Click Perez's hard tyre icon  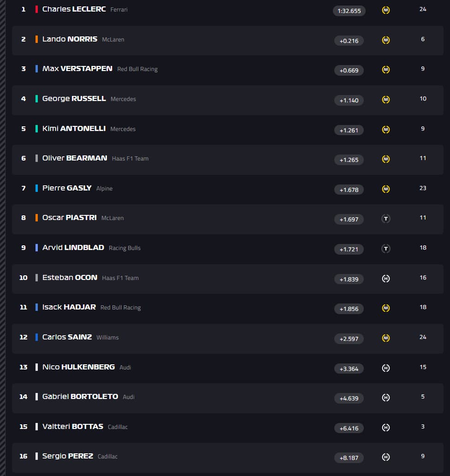click(386, 457)
